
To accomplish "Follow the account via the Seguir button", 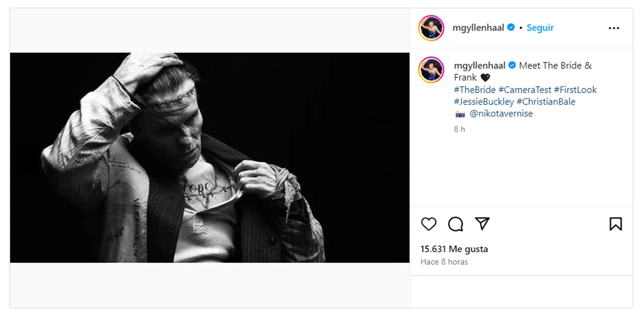I will click(540, 28).
